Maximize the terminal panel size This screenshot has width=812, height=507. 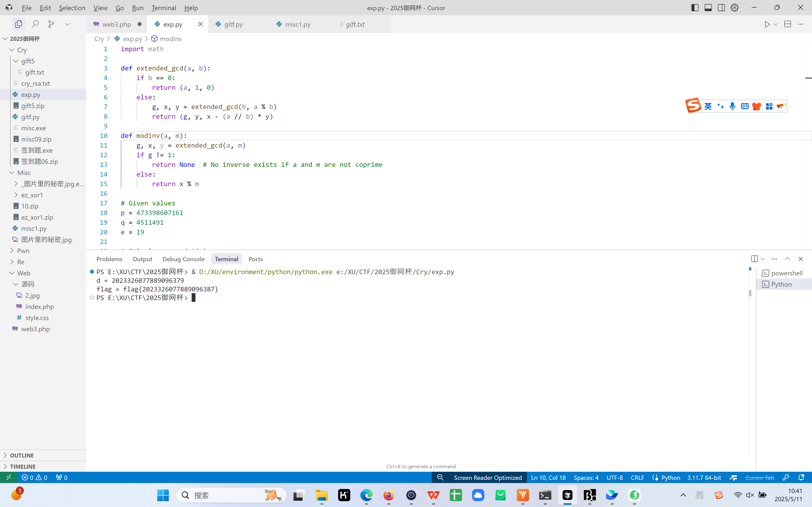(x=787, y=259)
